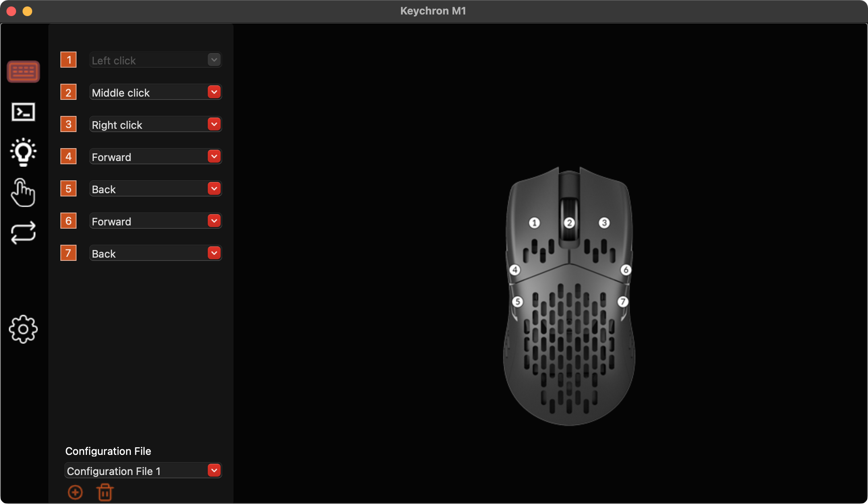
Task: Select the orange number 5 button label
Action: click(x=68, y=188)
